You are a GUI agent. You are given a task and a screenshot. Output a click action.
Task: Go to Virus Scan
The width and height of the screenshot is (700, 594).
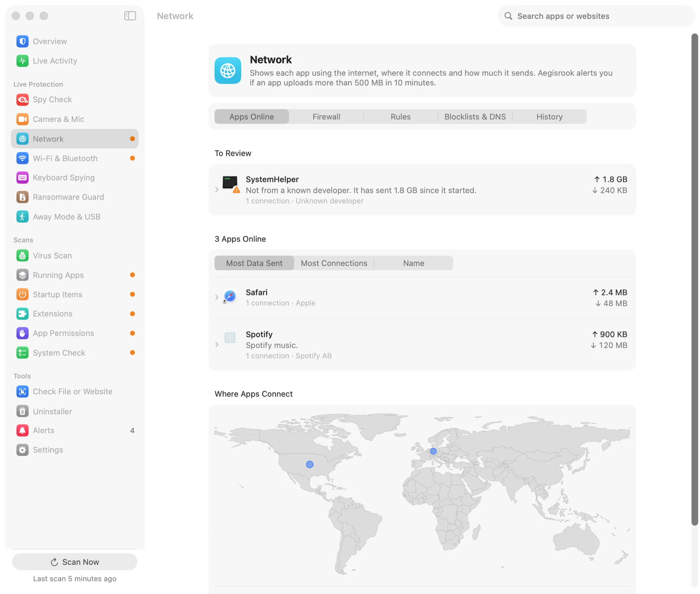[x=75, y=256]
